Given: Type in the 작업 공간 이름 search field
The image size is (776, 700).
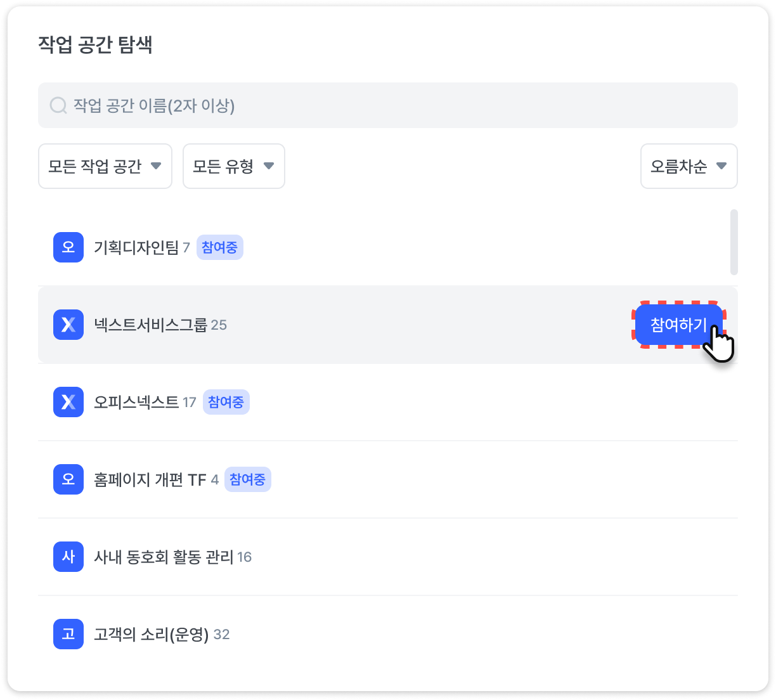Looking at the screenshot, I should (x=393, y=105).
